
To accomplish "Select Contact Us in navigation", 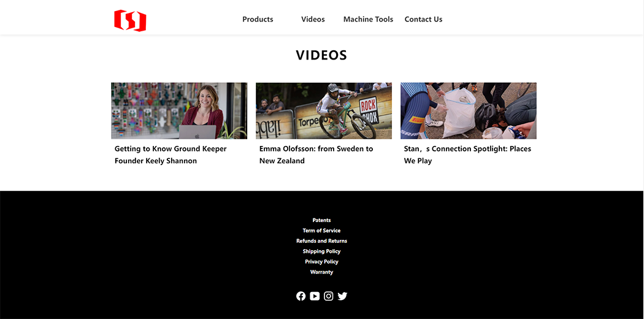I will (423, 19).
